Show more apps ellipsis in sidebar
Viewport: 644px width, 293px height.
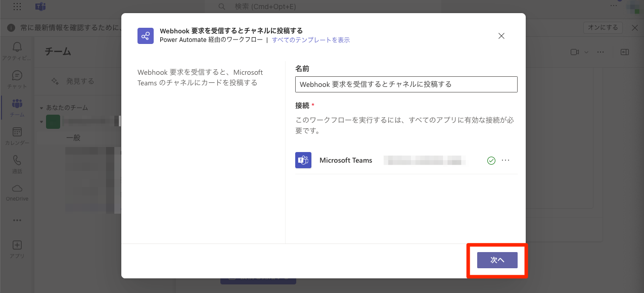[17, 220]
